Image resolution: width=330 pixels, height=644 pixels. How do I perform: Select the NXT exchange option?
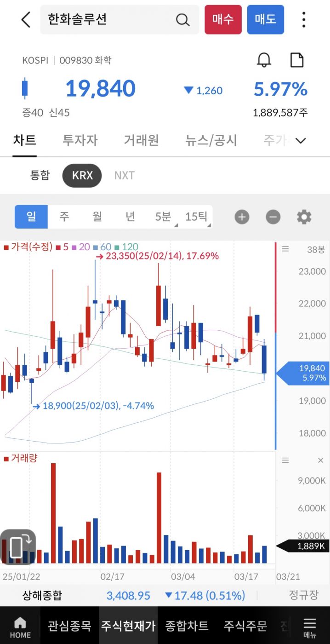click(x=124, y=175)
